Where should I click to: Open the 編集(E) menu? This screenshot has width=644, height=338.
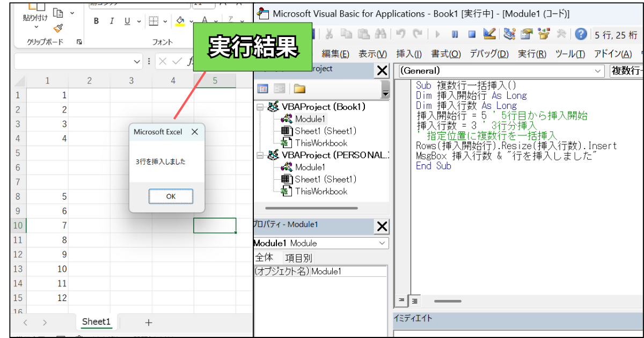tap(335, 54)
